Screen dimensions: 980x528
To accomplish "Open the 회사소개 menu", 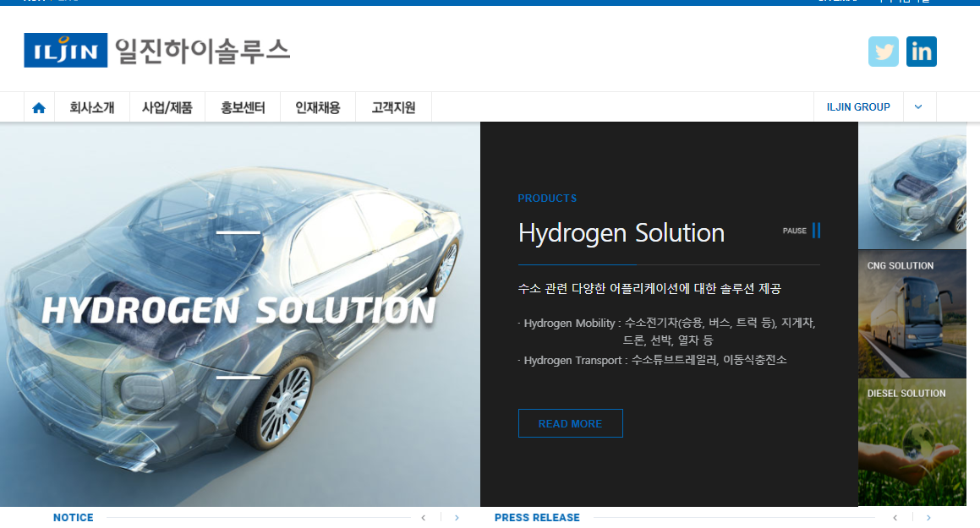I will 92,107.
